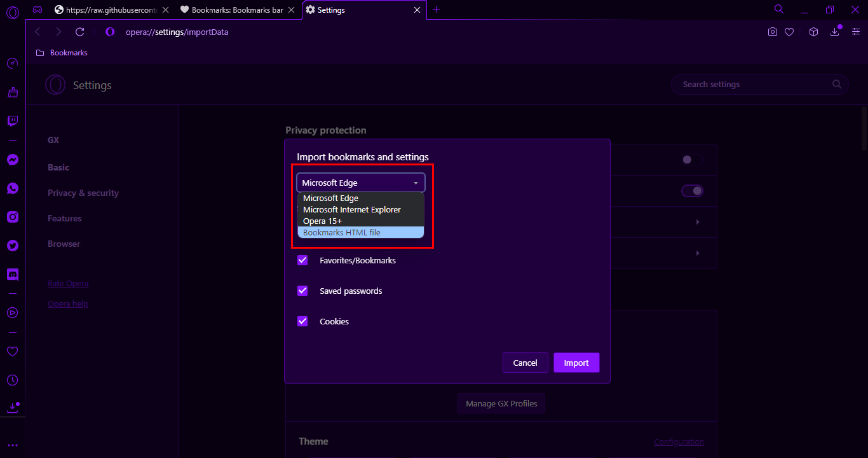This screenshot has width=868, height=458.
Task: Open a new tab with plus icon
Action: pos(436,10)
